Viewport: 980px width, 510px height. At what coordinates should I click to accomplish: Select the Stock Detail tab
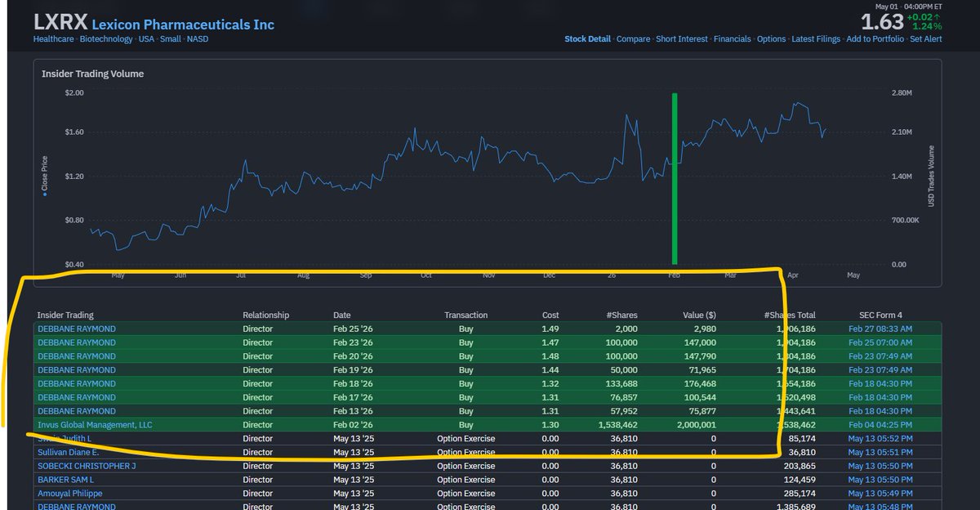(588, 39)
